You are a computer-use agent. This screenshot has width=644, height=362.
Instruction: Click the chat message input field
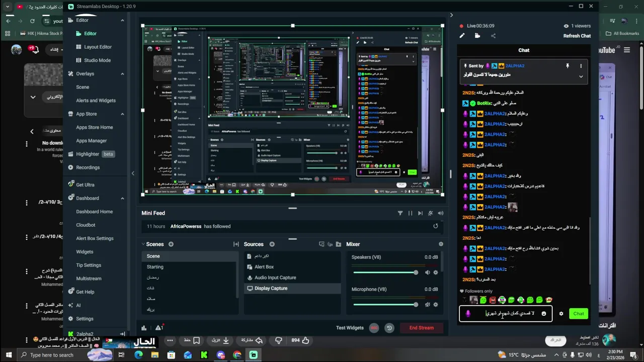506,314
